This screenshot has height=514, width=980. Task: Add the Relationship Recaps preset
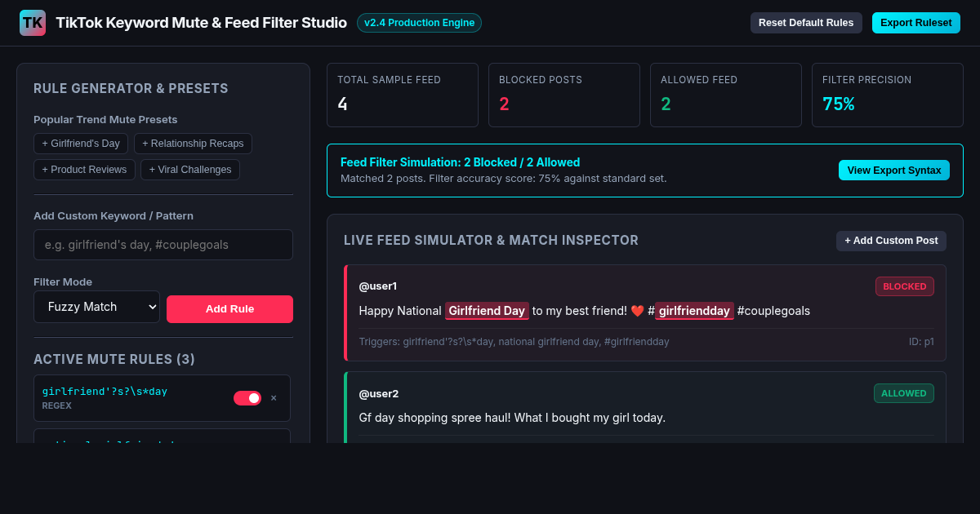[193, 144]
